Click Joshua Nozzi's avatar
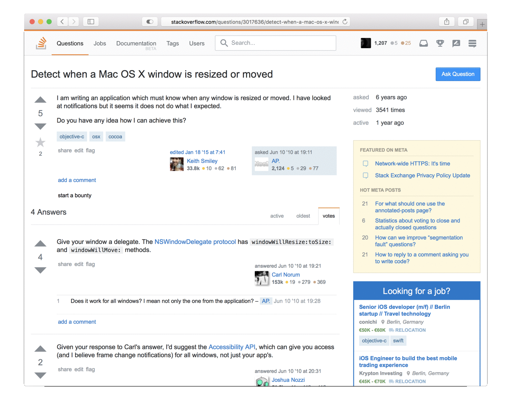The height and width of the screenshot is (420, 511). [x=262, y=381]
